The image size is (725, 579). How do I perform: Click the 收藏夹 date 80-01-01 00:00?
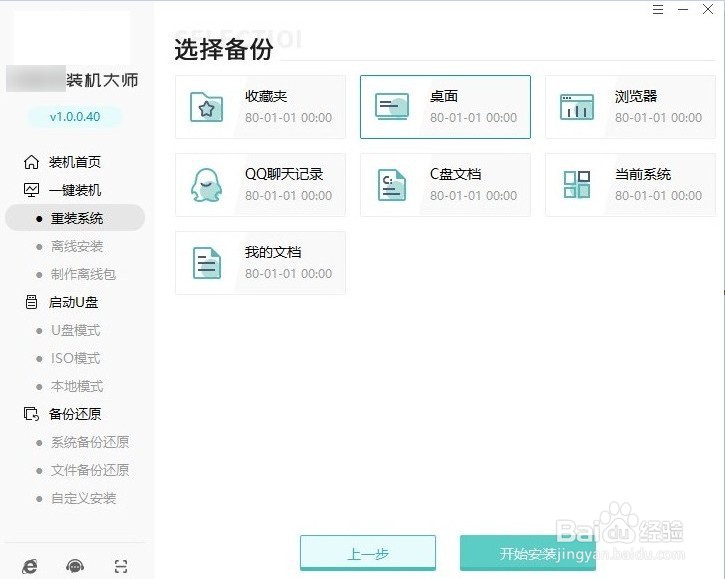[x=289, y=118]
